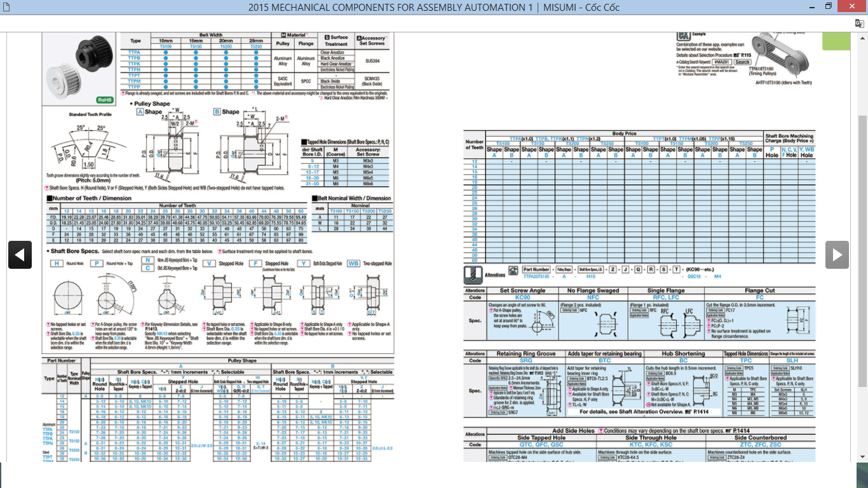Restore down the Cốc Cốc window
Image resolution: width=868 pixels, height=488 pixels.
[x=828, y=7]
